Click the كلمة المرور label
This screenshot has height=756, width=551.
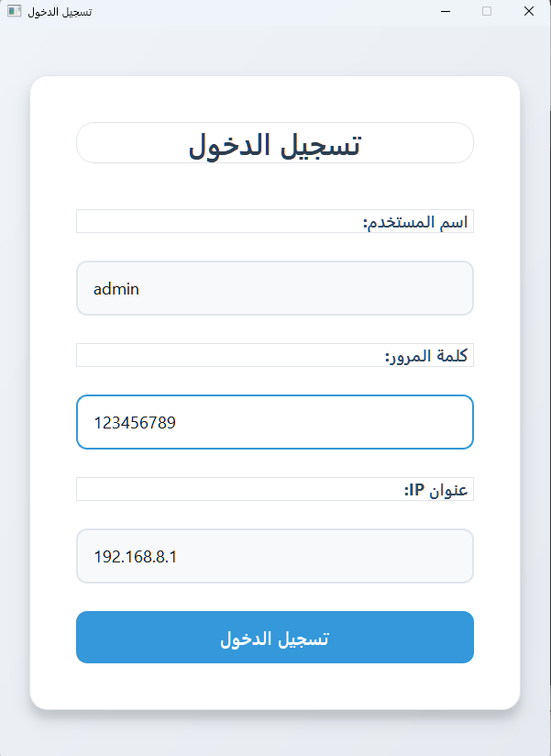(x=426, y=356)
